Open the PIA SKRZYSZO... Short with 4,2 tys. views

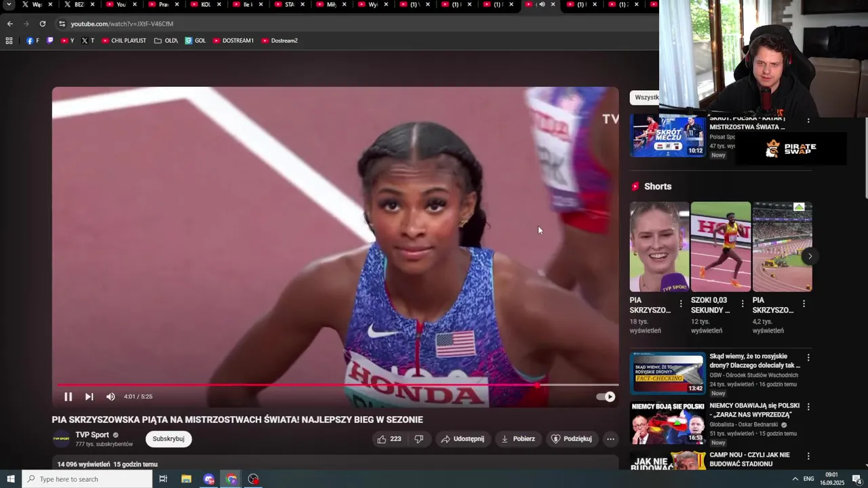782,247
